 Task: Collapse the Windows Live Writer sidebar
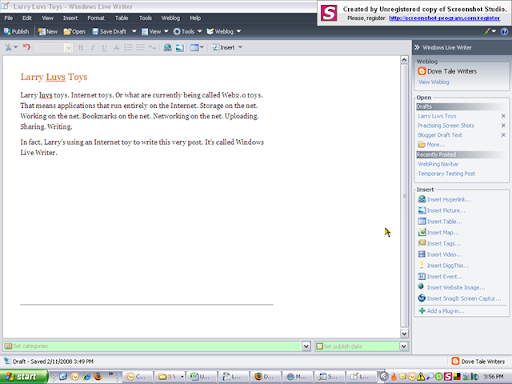coord(417,47)
